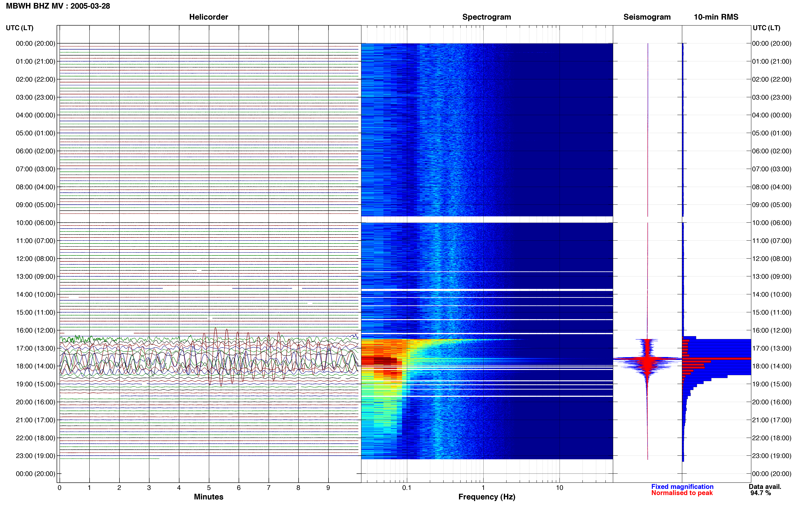812x508 pixels.
Task: Click the left 20:00 (16:00) time label
Action: coord(36,402)
